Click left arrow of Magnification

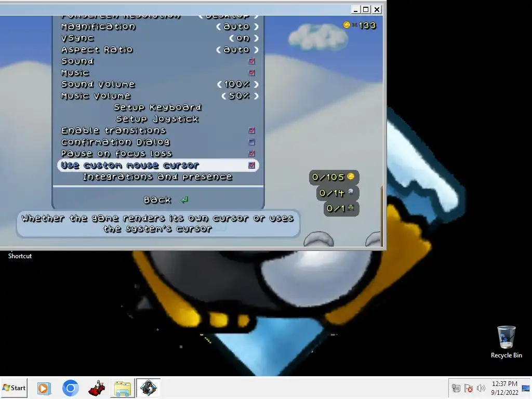coord(219,26)
